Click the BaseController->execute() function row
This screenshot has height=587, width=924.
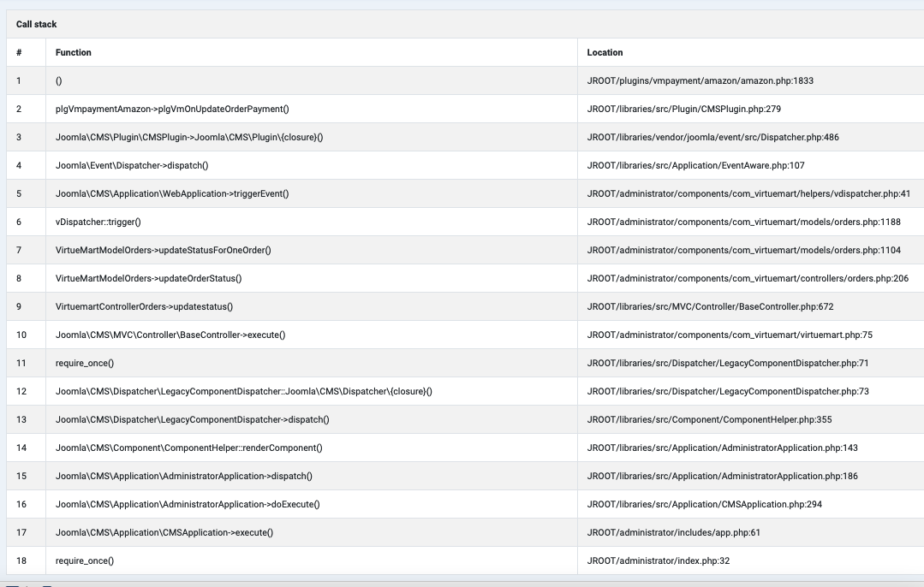point(170,335)
